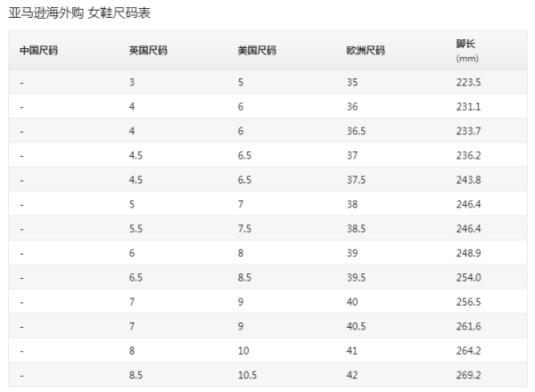The height and width of the screenshot is (392, 535).
Task: Click the 英国尺码 column header
Action: [x=148, y=51]
